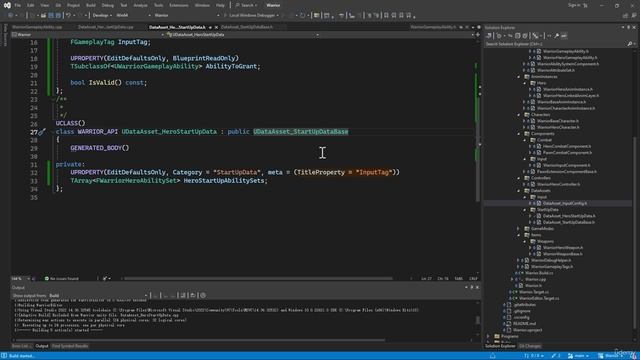
Task: Click the Search Solution Explorer field
Action: 555,44
